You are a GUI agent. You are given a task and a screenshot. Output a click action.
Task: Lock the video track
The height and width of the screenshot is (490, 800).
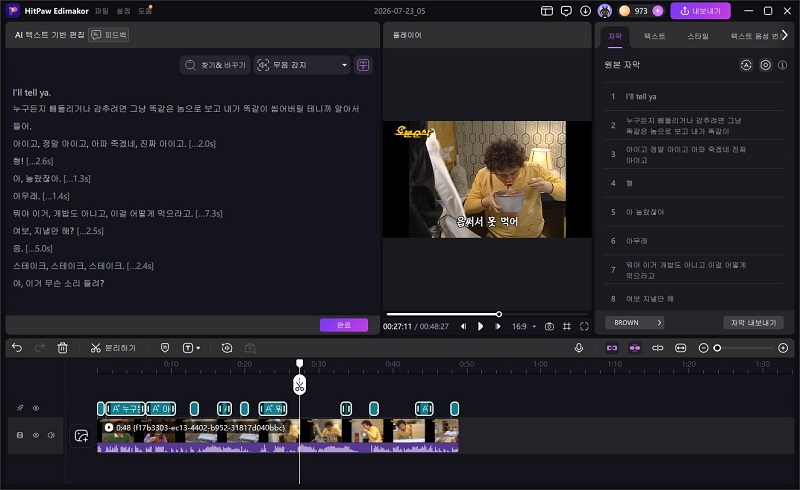tap(20, 435)
